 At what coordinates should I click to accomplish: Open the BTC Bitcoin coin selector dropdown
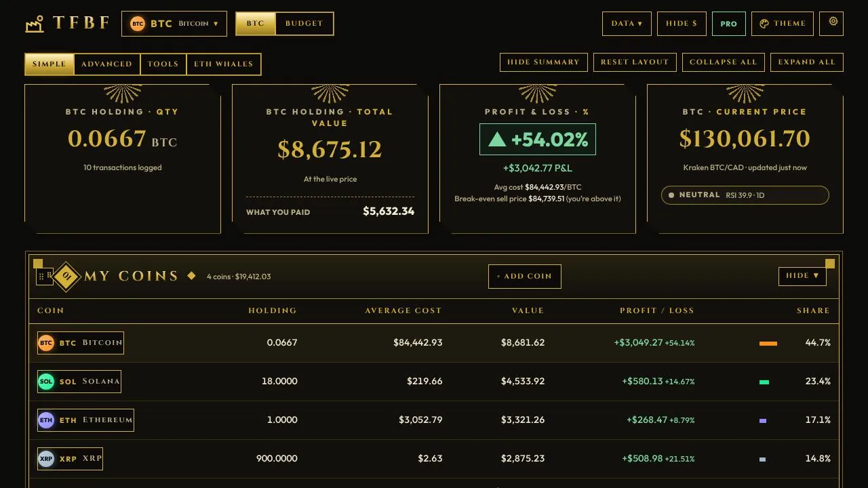point(174,24)
